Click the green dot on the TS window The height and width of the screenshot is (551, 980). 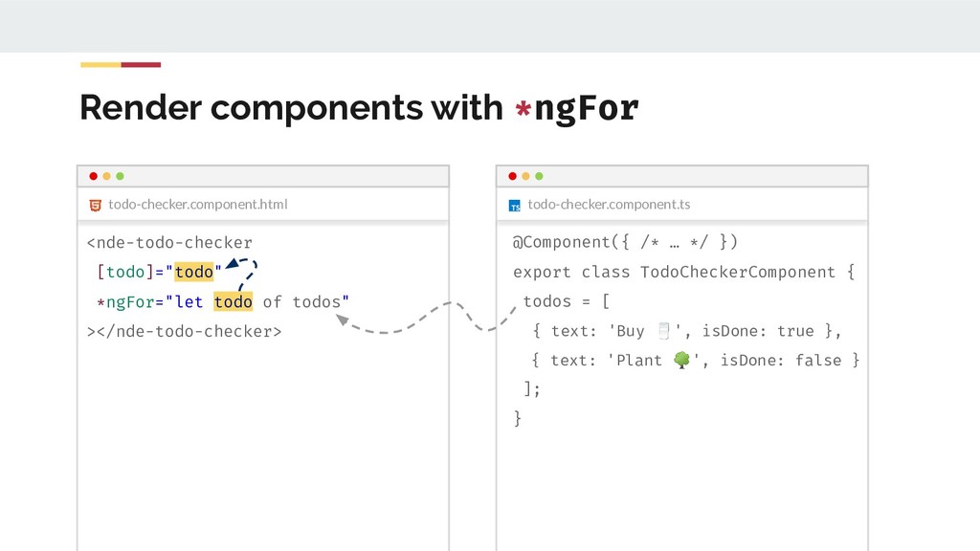tap(539, 176)
